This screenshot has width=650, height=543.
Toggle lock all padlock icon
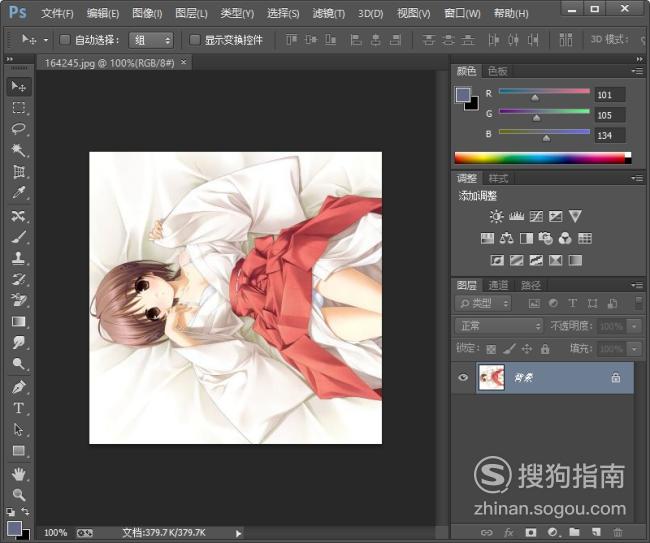pyautogui.click(x=545, y=349)
